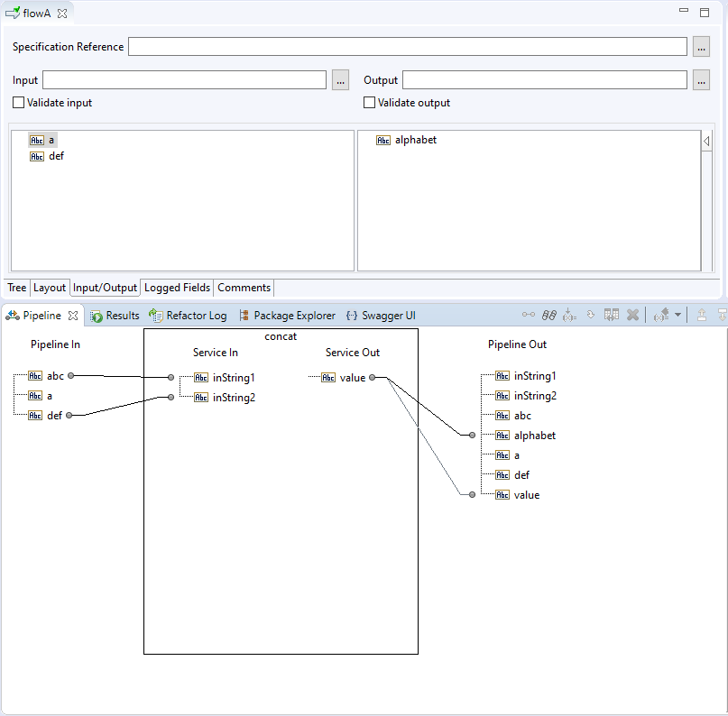Open the Swagger UI view

click(381, 316)
